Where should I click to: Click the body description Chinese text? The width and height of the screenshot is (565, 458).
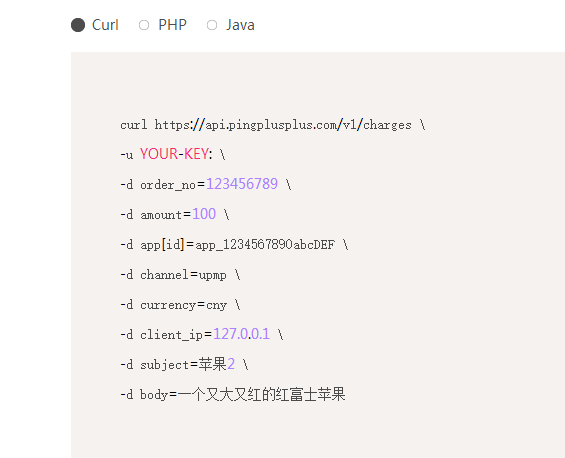(x=261, y=395)
